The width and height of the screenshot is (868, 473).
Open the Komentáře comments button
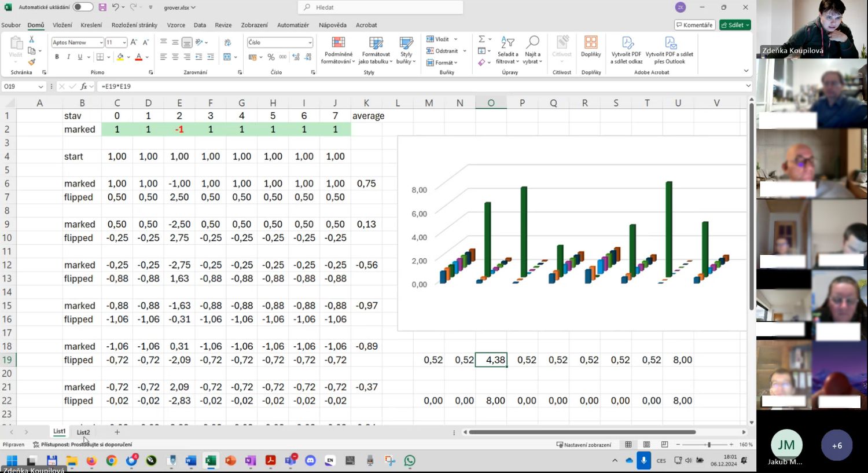coord(694,25)
